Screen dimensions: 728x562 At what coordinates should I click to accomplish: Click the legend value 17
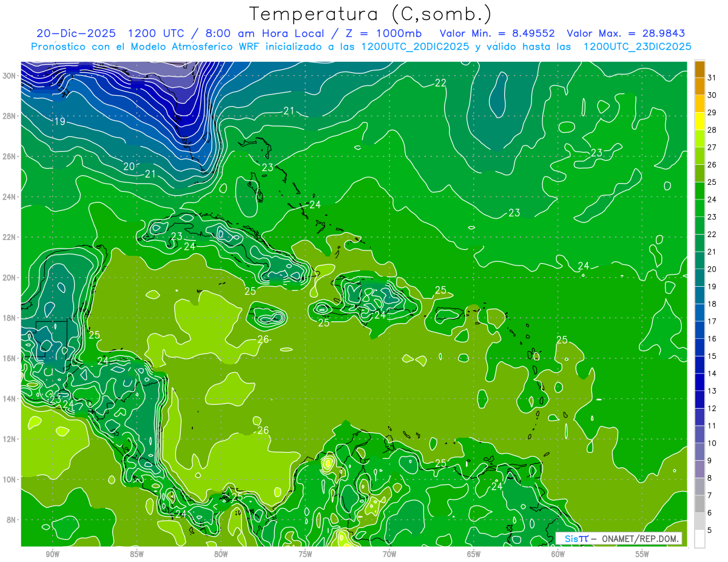coord(712,321)
